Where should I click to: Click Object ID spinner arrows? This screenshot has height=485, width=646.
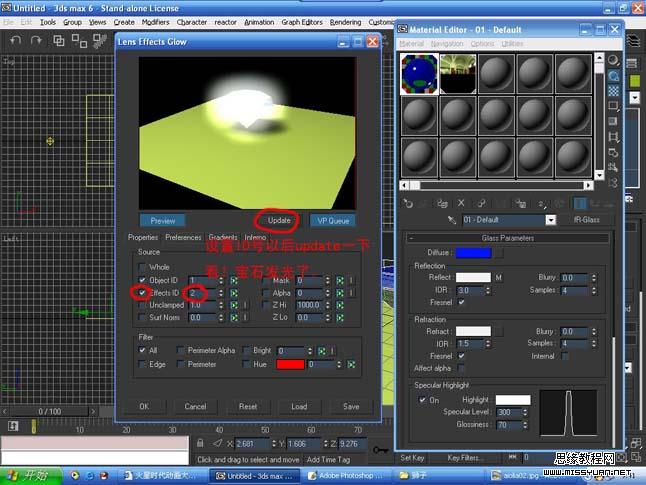click(221, 281)
